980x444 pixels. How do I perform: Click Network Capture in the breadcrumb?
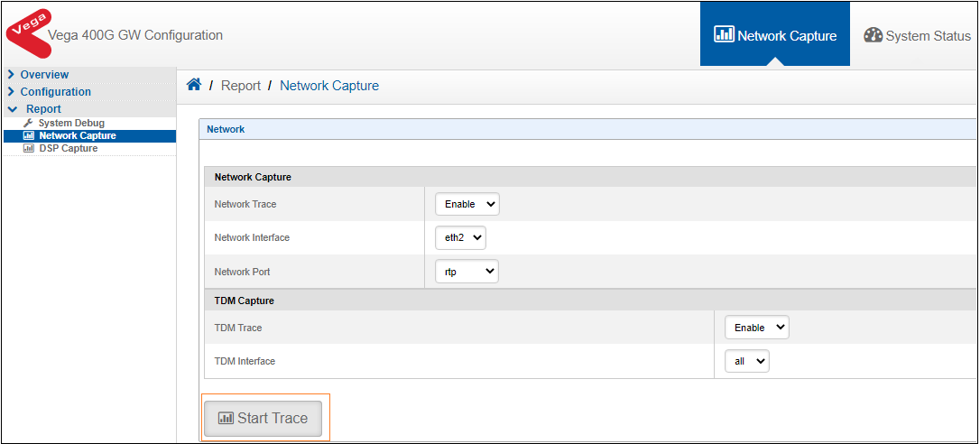coord(329,86)
